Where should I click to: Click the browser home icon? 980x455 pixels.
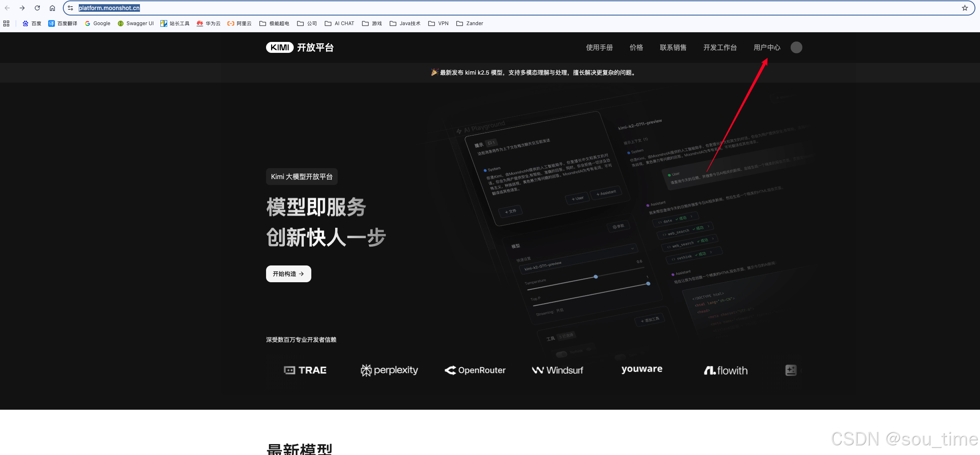point(52,8)
